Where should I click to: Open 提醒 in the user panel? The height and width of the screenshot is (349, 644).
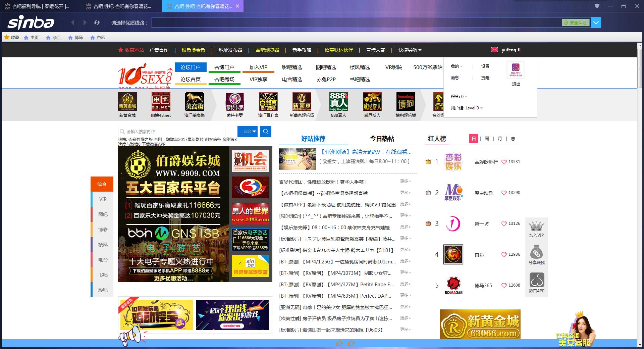click(x=485, y=78)
